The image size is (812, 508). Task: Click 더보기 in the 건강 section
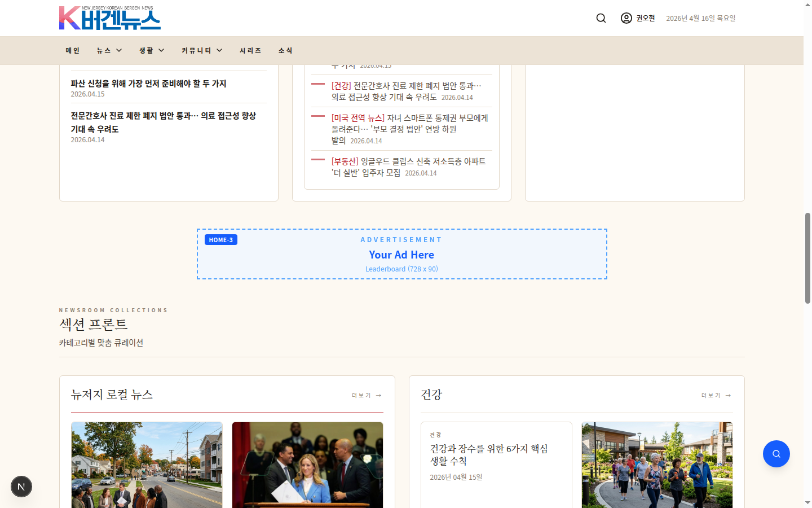711,395
